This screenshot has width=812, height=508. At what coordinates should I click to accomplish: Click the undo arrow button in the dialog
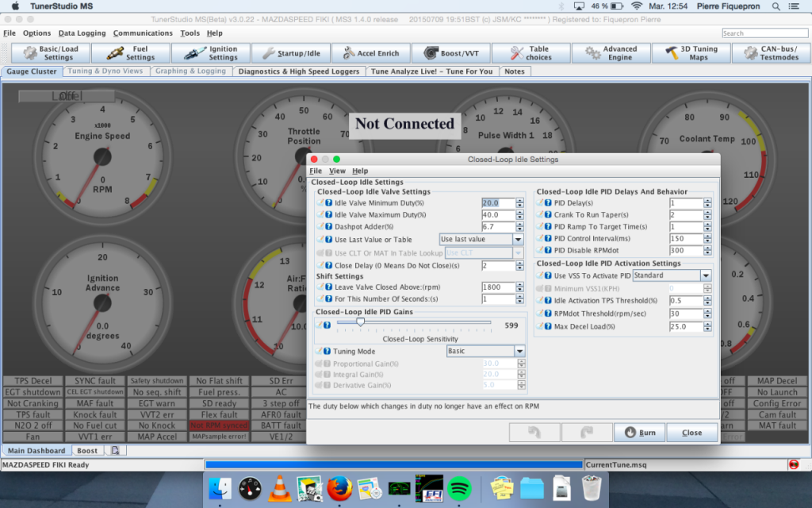click(x=534, y=433)
